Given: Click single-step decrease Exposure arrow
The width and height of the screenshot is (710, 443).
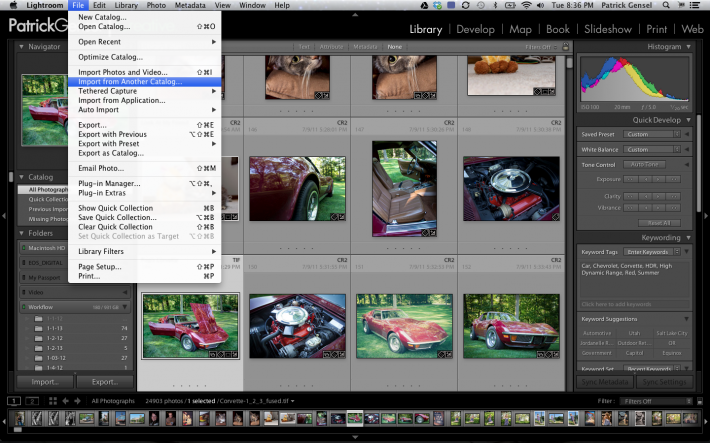Looking at the screenshot, I should 646,179.
